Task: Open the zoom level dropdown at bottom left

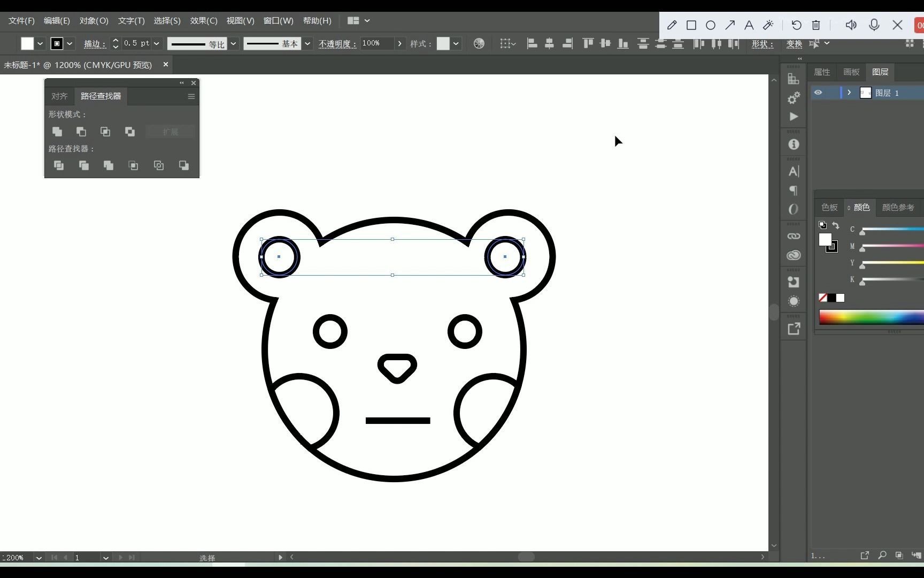Action: coord(38,557)
